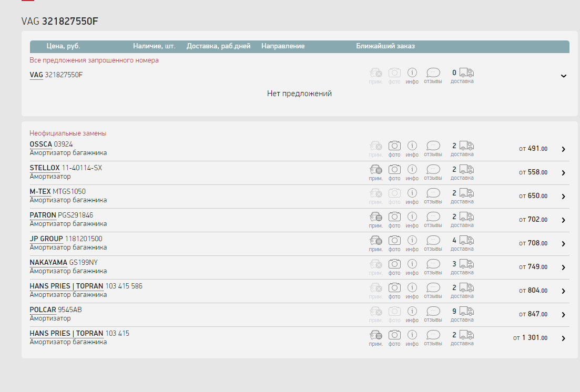The height and width of the screenshot is (392, 580).
Task: Open photo for JP GROUP 1181201500
Action: (x=394, y=244)
